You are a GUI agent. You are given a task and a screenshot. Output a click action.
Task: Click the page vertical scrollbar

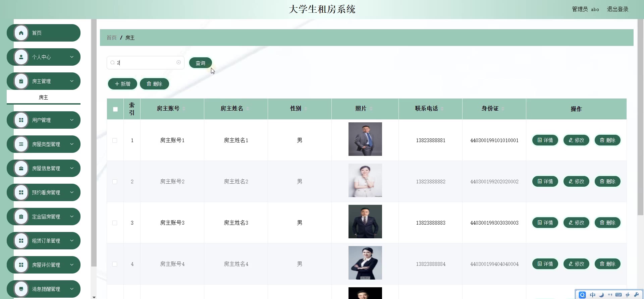pyautogui.click(x=640, y=117)
